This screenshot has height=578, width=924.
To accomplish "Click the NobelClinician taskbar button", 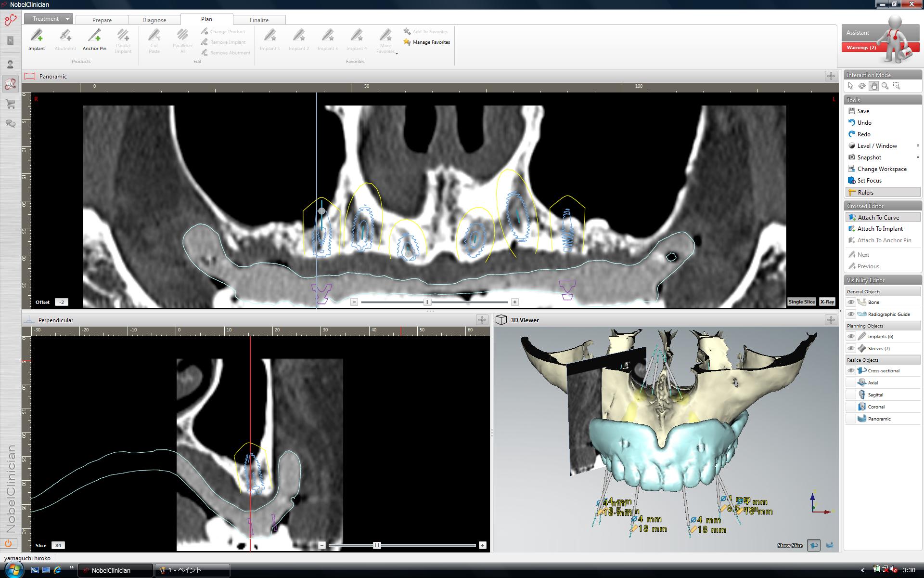I will (115, 570).
